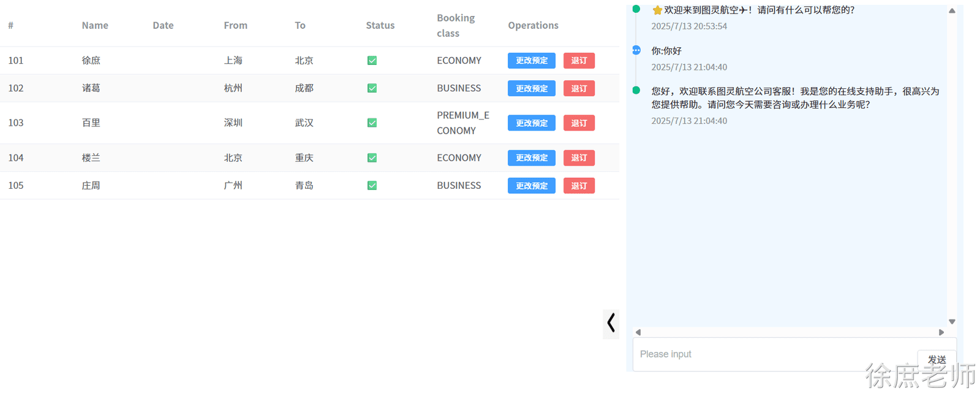This screenshot has height=393, width=980.
Task: Click 更改预定 button for booking 102
Action: point(532,88)
